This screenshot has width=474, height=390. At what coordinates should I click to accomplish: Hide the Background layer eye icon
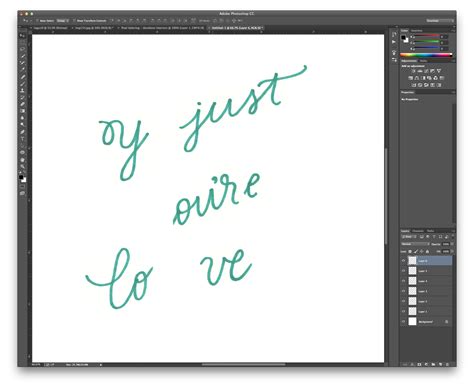tap(403, 322)
